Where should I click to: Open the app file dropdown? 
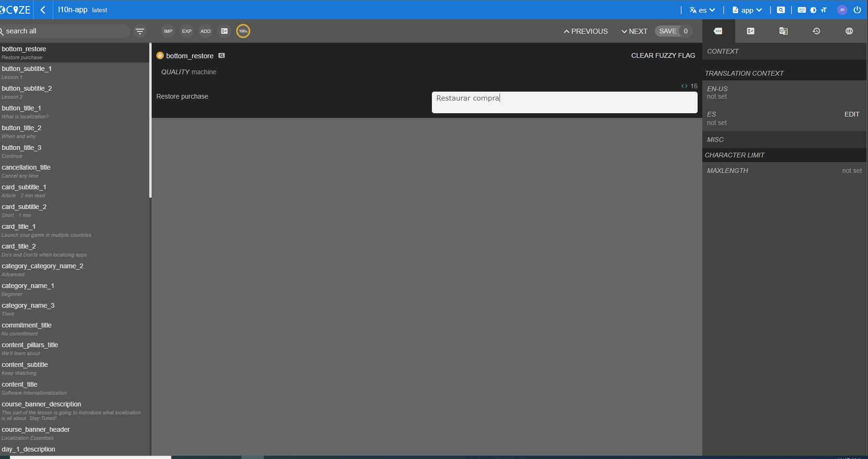[747, 10]
